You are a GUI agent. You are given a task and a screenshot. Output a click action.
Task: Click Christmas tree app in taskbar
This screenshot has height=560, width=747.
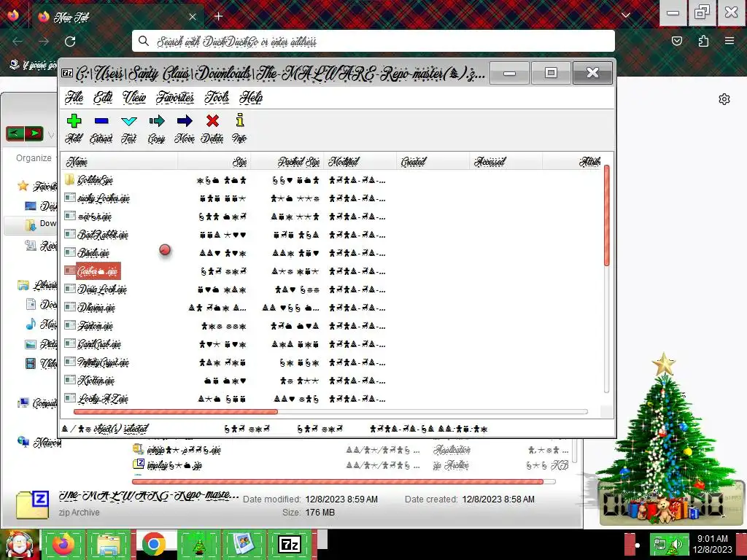tap(199, 544)
